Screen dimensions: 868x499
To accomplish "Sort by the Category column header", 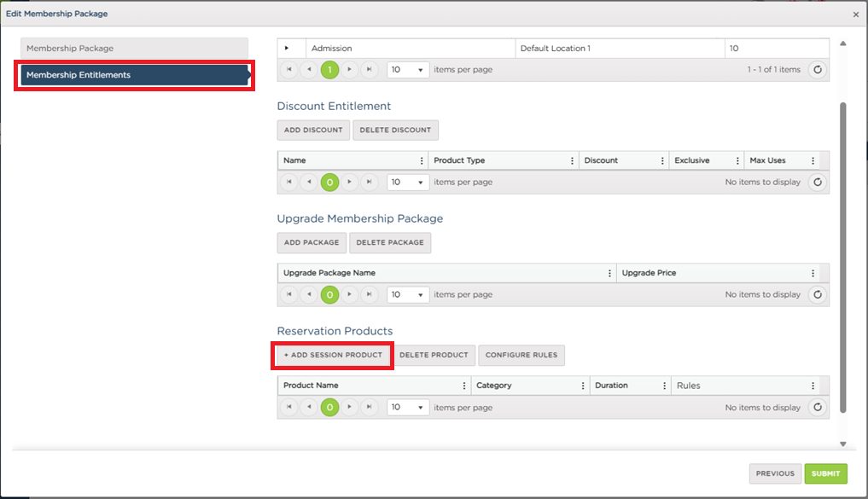I will pyautogui.click(x=494, y=386).
